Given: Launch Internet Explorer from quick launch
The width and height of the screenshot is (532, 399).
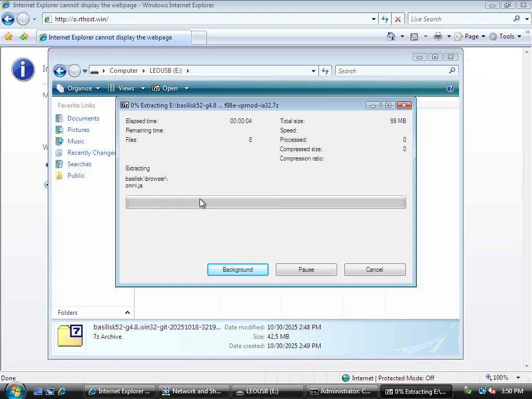Looking at the screenshot, I should tap(62, 391).
